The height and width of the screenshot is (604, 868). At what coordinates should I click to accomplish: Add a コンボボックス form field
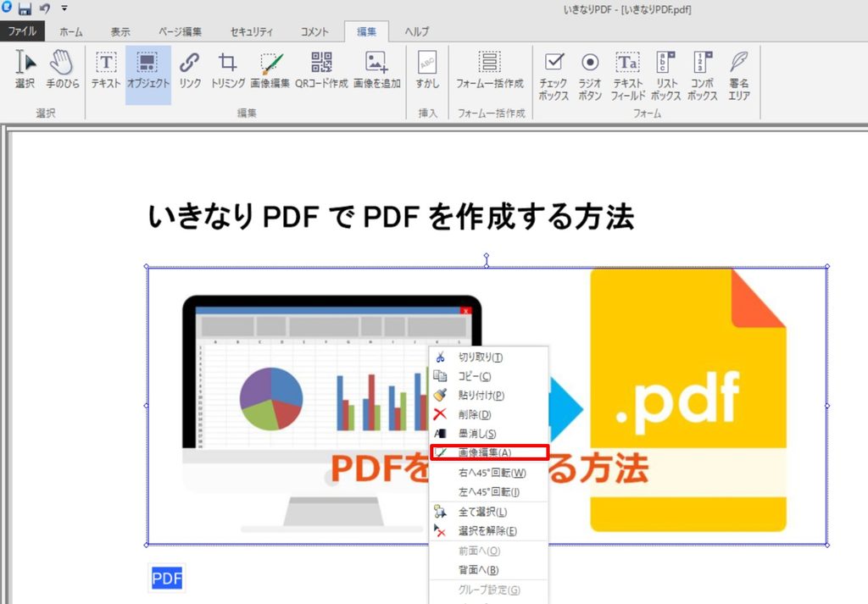pos(703,75)
